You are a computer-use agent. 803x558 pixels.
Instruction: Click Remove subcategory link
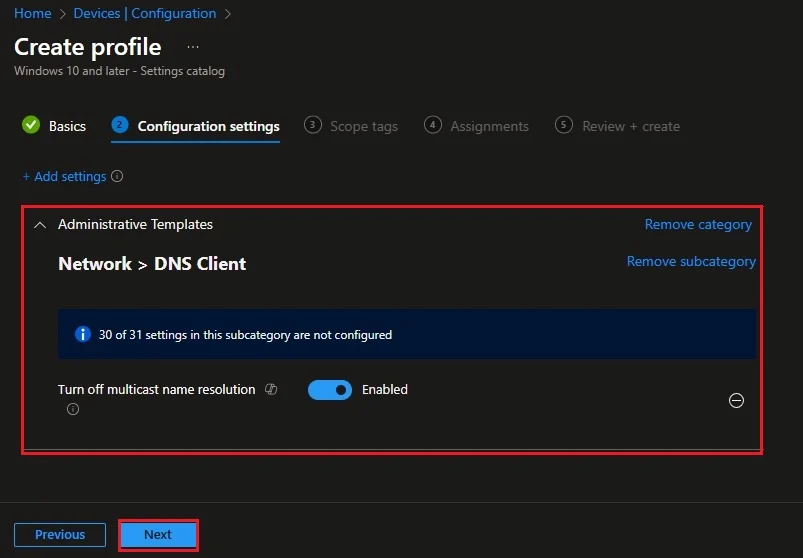coord(691,262)
